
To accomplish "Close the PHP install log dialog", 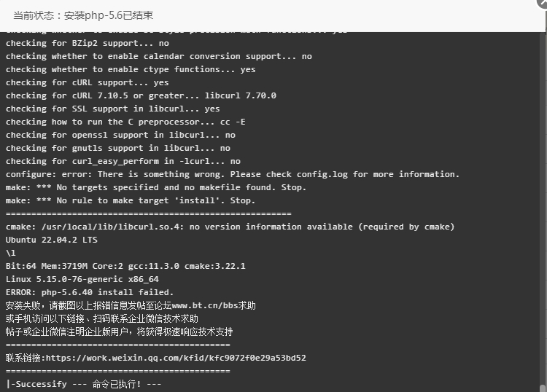I will (x=543, y=2).
